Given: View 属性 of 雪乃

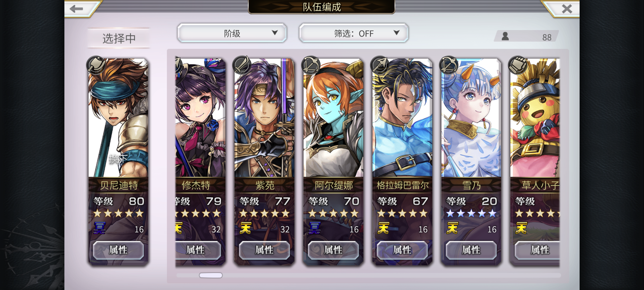Looking at the screenshot, I should [x=471, y=250].
